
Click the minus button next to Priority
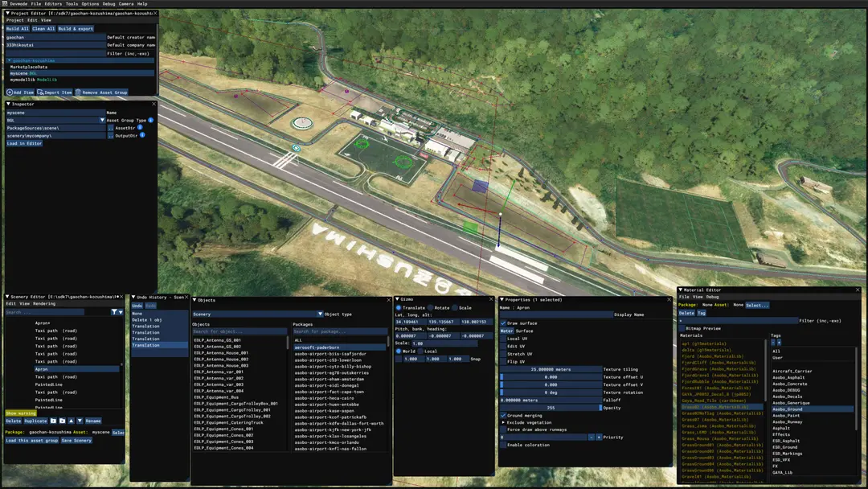pyautogui.click(x=592, y=438)
